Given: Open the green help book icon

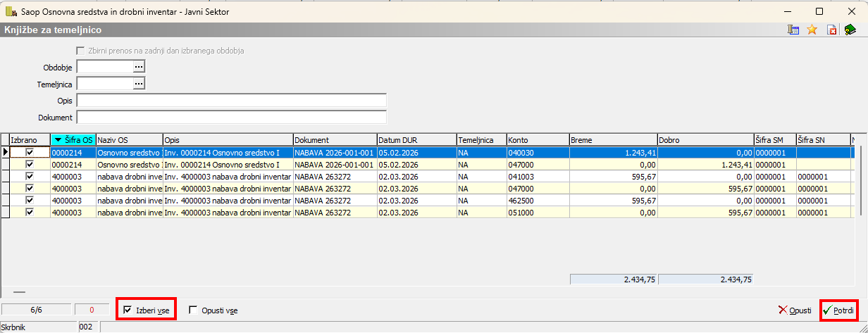Looking at the screenshot, I should pos(850,30).
